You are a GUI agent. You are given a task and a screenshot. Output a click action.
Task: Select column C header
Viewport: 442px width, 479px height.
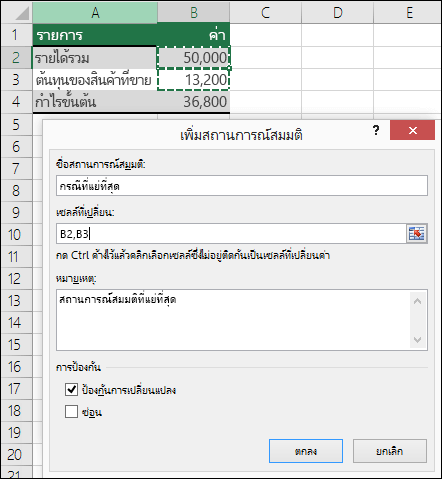pos(266,13)
